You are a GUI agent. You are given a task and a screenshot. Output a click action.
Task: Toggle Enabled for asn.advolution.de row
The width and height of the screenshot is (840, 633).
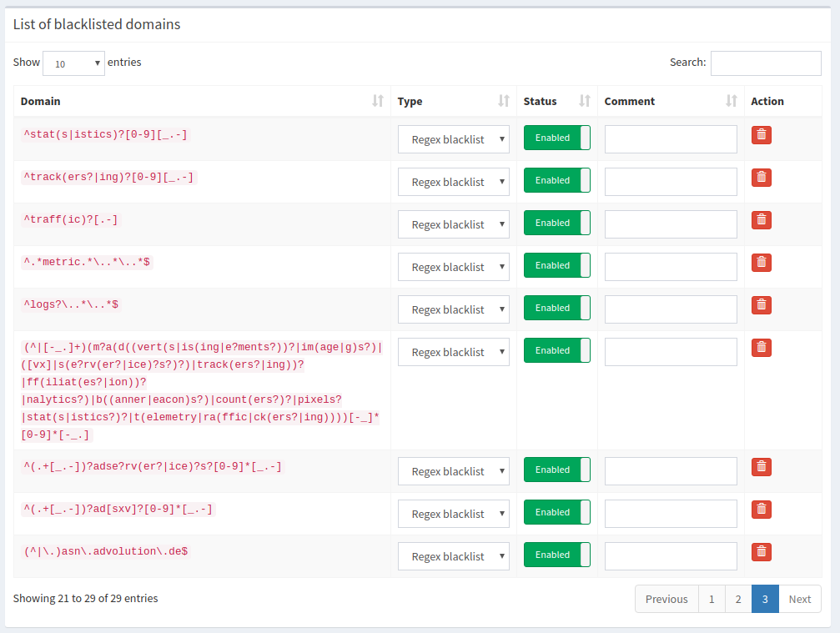click(557, 555)
